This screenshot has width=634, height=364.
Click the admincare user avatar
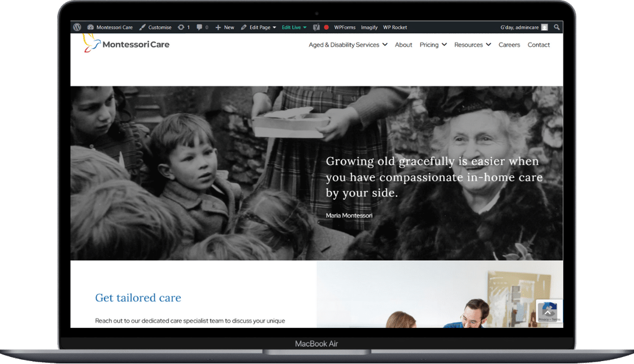[544, 27]
